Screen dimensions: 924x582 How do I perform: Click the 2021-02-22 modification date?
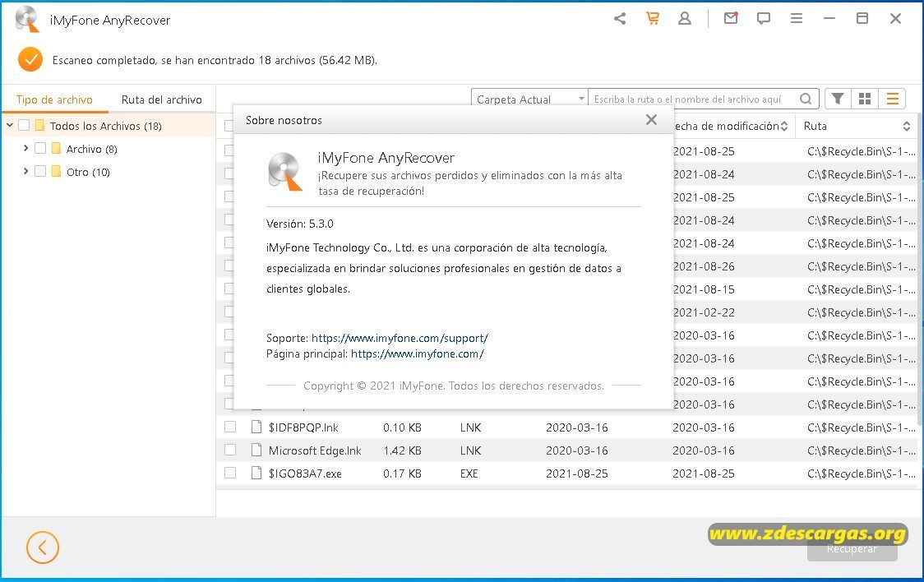(704, 312)
